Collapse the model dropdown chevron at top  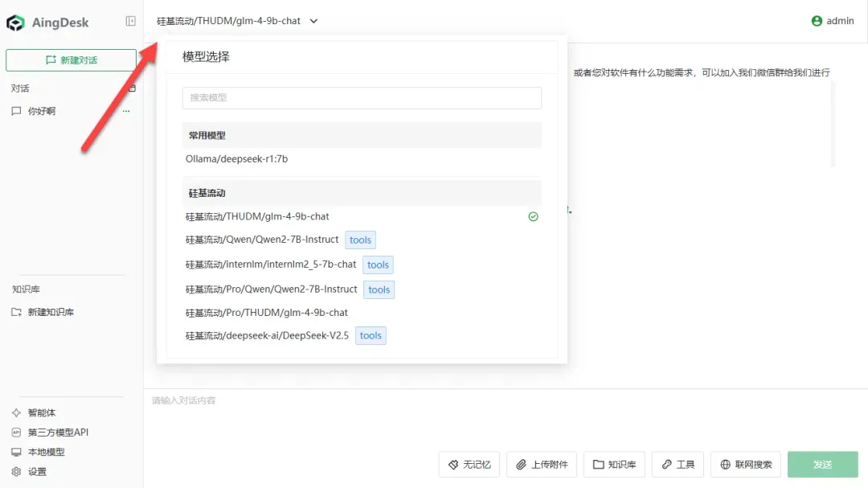pyautogui.click(x=313, y=21)
